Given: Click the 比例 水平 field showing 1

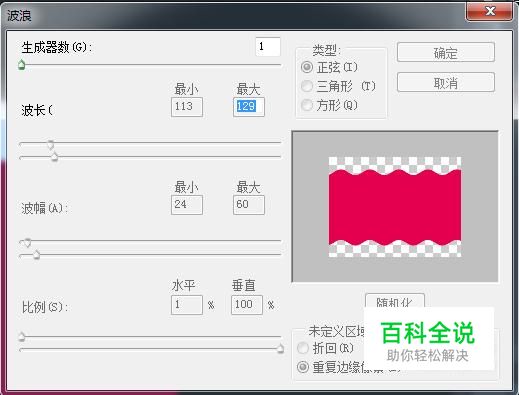Looking at the screenshot, I should click(187, 305).
